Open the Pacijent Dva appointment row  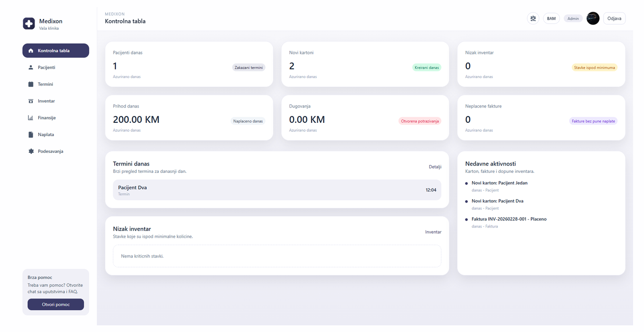point(277,190)
